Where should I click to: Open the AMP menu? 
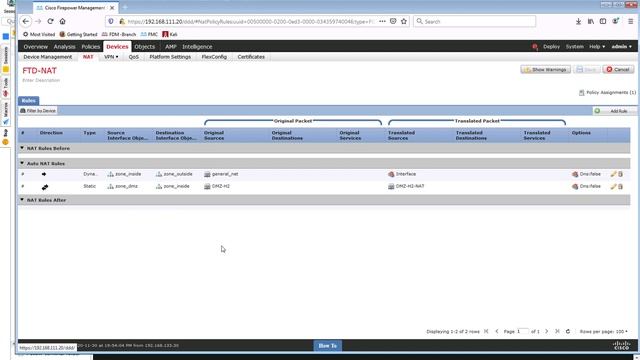[x=171, y=47]
